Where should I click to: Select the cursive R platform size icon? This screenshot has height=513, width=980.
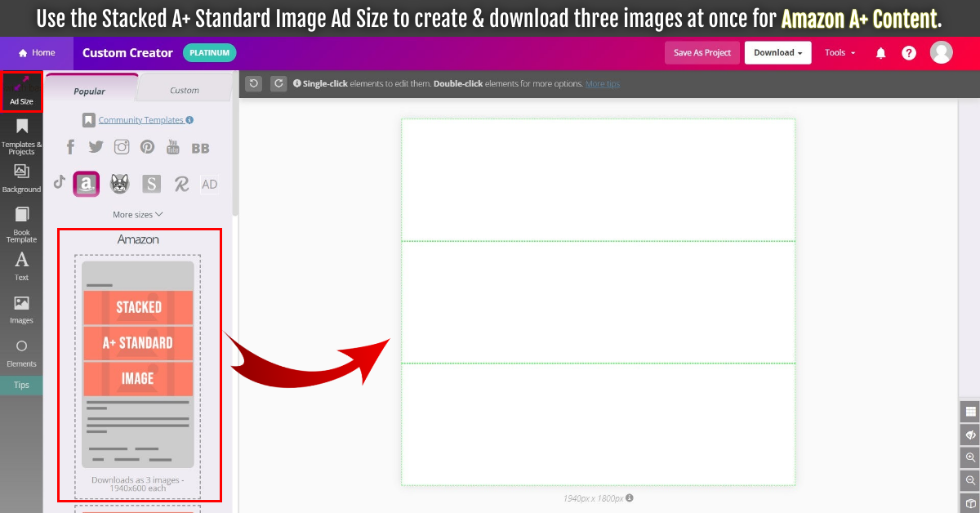tap(181, 184)
